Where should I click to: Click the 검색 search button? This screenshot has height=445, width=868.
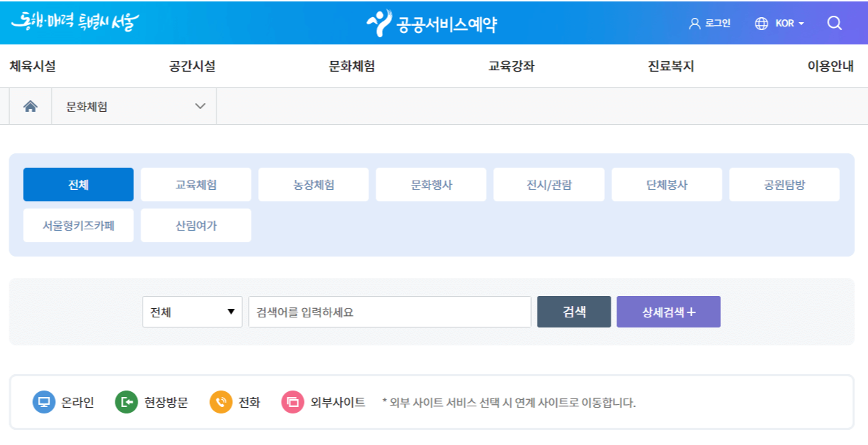tap(573, 311)
